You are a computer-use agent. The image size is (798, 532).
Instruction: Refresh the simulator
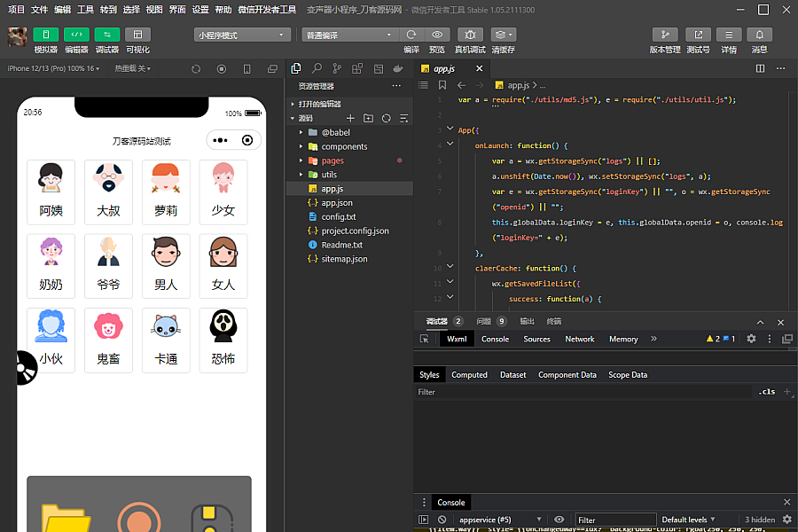(x=196, y=69)
